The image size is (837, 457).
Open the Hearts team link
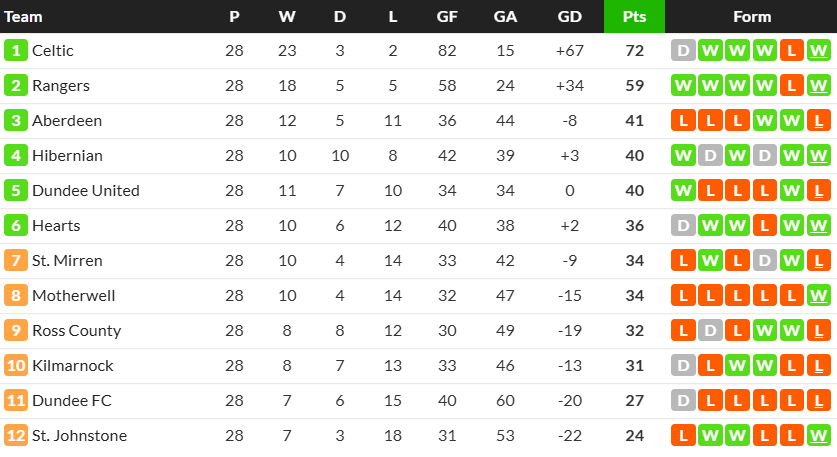click(56, 226)
